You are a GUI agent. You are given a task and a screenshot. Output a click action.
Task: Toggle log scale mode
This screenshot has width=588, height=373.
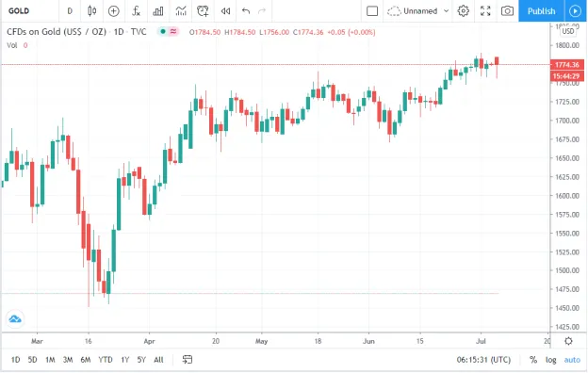(x=550, y=360)
